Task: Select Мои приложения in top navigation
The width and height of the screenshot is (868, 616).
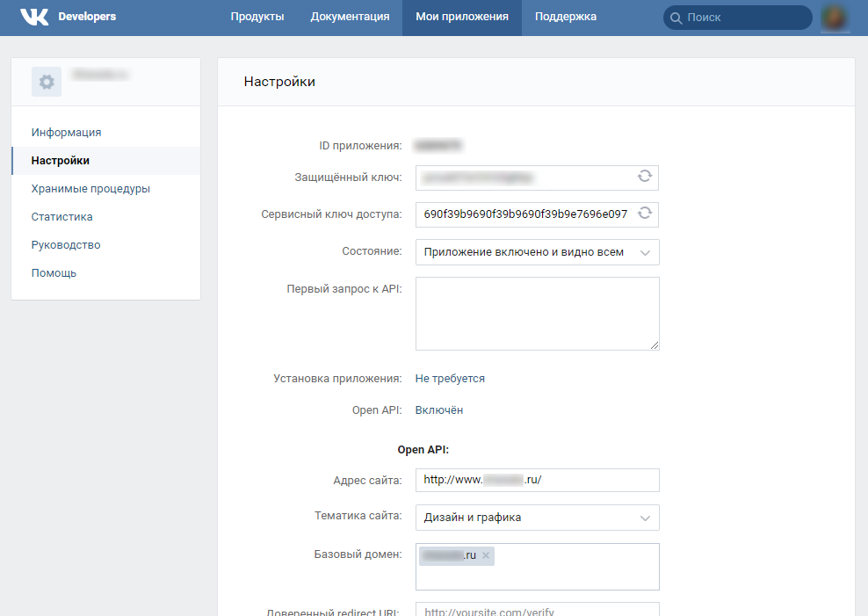Action: (462, 17)
